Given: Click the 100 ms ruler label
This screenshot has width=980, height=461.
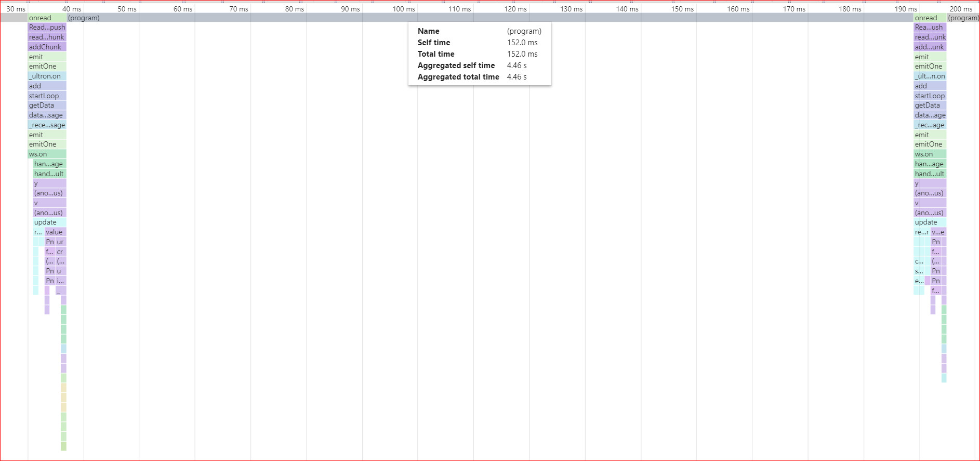Looking at the screenshot, I should coord(404,9).
